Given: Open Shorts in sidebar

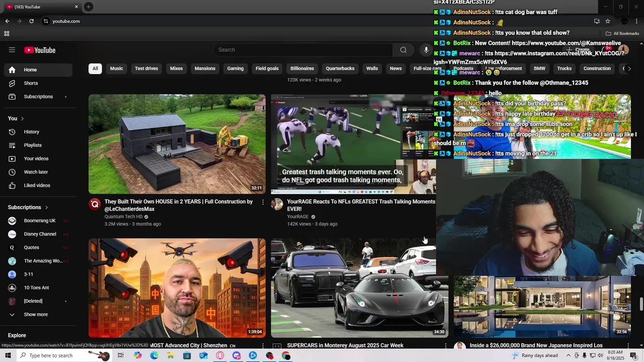Looking at the screenshot, I should click(x=38, y=83).
